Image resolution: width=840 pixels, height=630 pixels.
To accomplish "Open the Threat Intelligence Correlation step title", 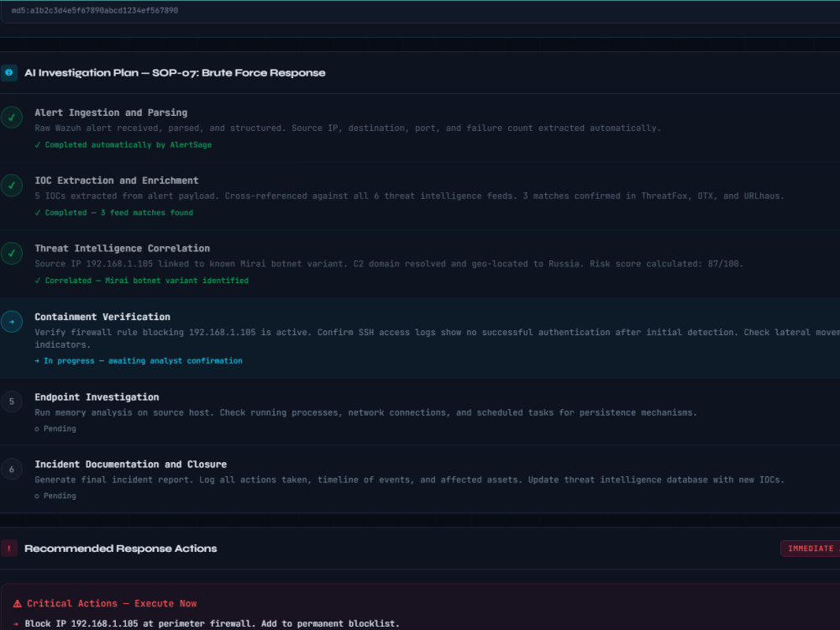I will [122, 249].
